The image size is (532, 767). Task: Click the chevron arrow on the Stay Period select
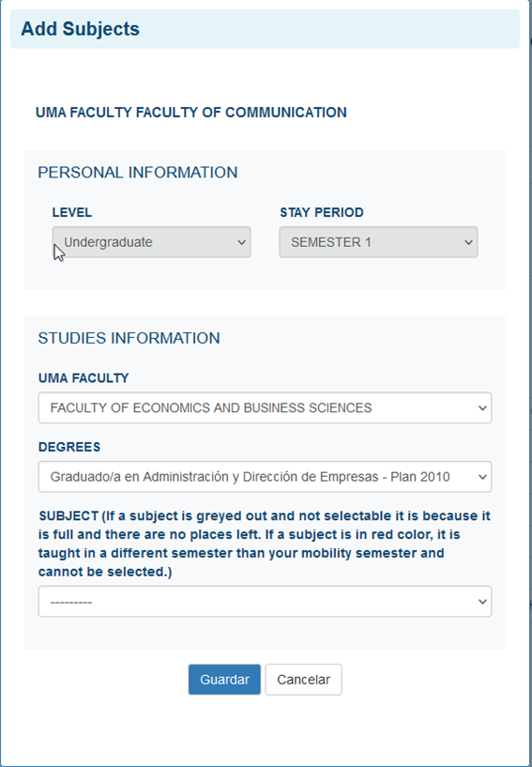pyautogui.click(x=468, y=242)
